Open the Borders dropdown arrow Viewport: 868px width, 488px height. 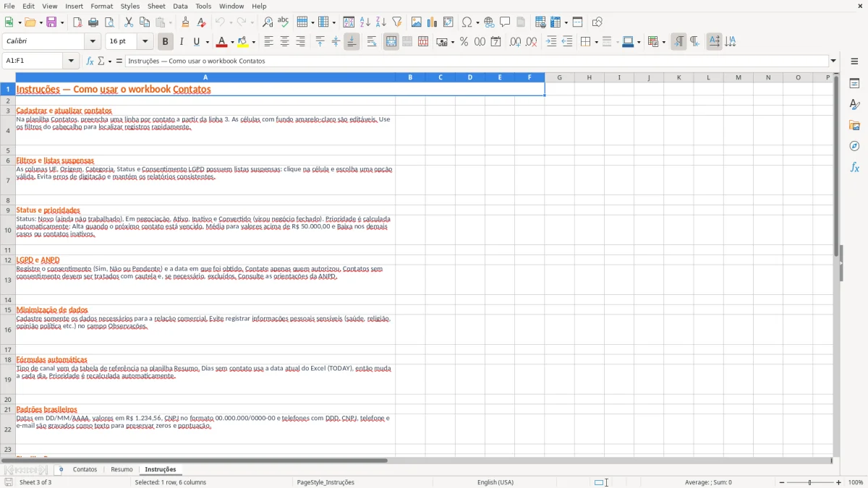tap(595, 42)
